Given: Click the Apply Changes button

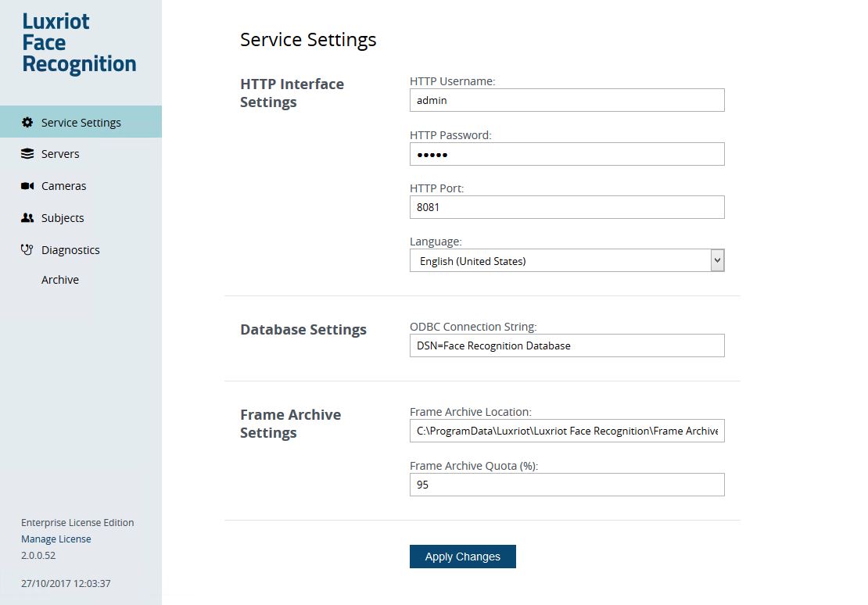Looking at the screenshot, I should (463, 557).
